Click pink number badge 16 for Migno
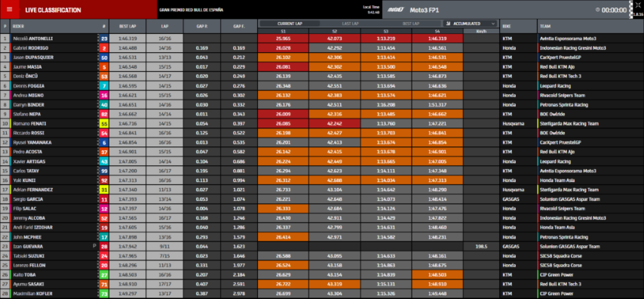Screen dimensions: 644x299 pyautogui.click(x=104, y=95)
